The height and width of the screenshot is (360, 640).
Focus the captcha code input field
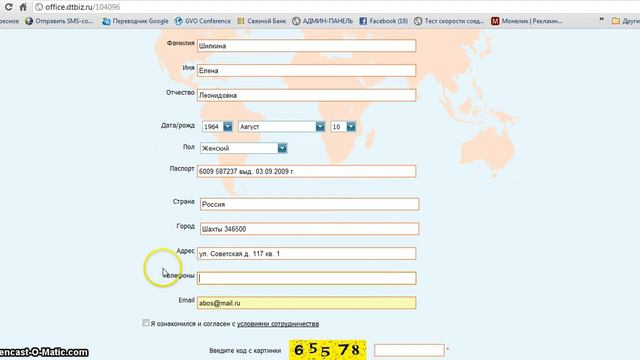tap(409, 350)
